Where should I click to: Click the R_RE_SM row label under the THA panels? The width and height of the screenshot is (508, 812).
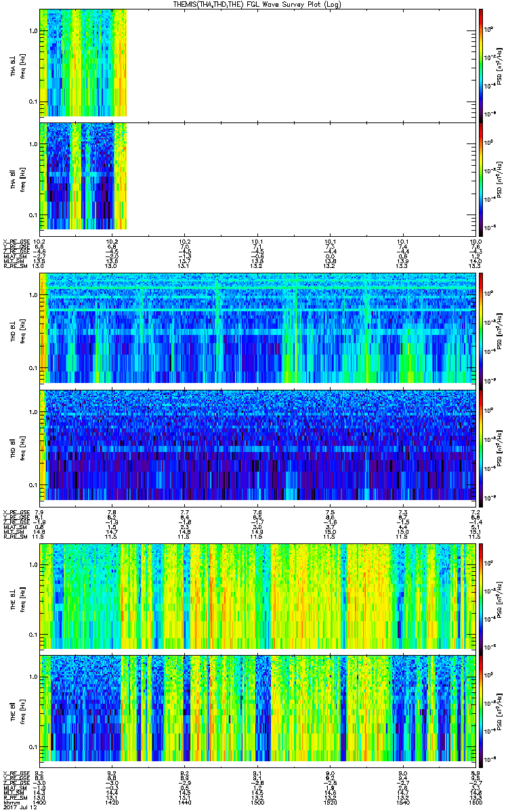click(x=16, y=267)
